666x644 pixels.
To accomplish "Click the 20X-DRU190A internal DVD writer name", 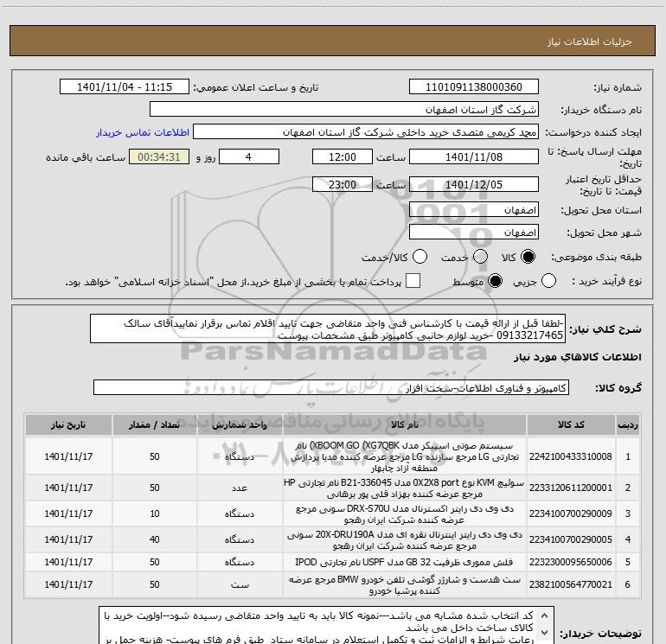I will (x=405, y=539).
